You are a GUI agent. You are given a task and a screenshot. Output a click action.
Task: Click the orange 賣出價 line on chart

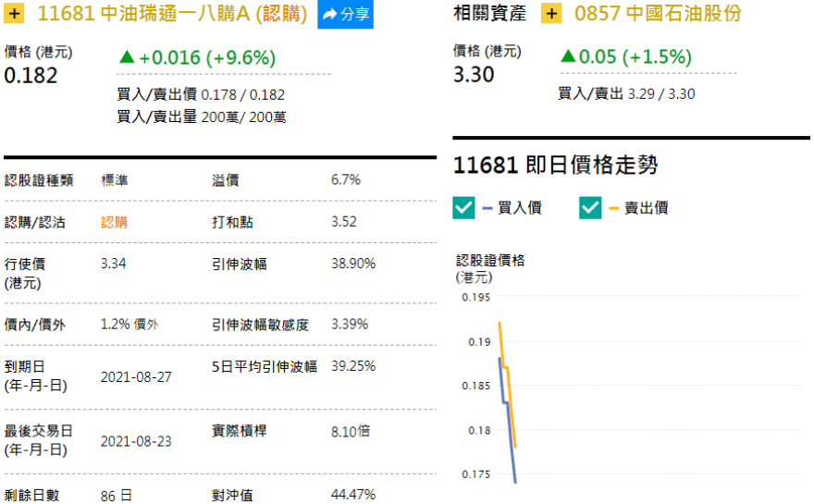(x=507, y=384)
